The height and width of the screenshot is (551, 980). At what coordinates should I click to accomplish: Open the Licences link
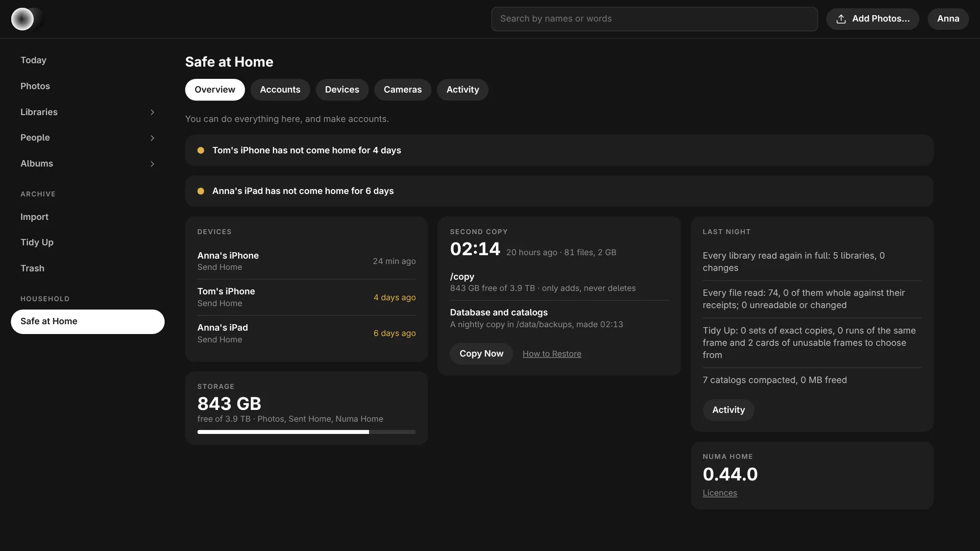pos(719,493)
